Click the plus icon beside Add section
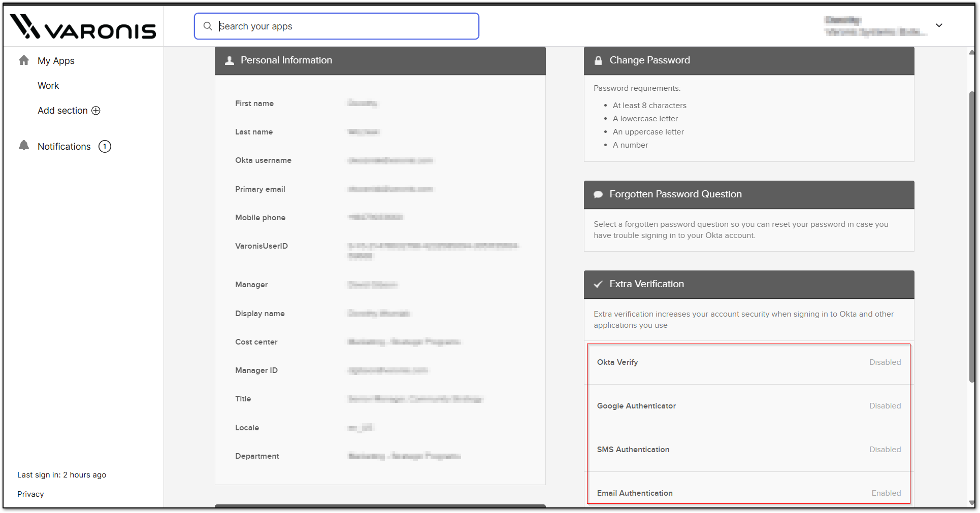The height and width of the screenshot is (513, 980). click(96, 111)
